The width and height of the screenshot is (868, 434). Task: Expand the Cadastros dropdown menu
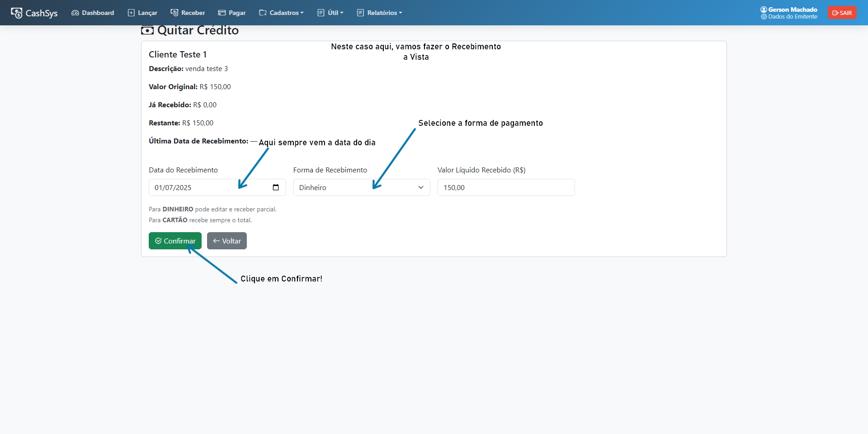point(281,13)
